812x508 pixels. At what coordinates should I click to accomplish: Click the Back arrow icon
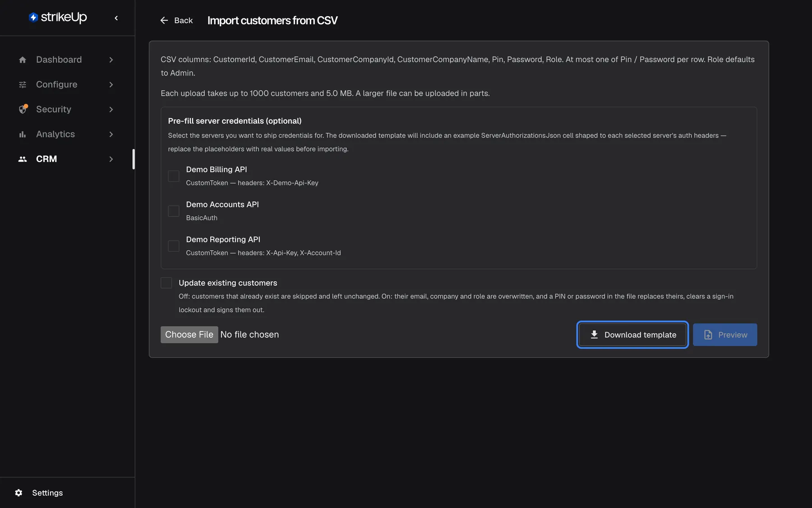tap(164, 20)
